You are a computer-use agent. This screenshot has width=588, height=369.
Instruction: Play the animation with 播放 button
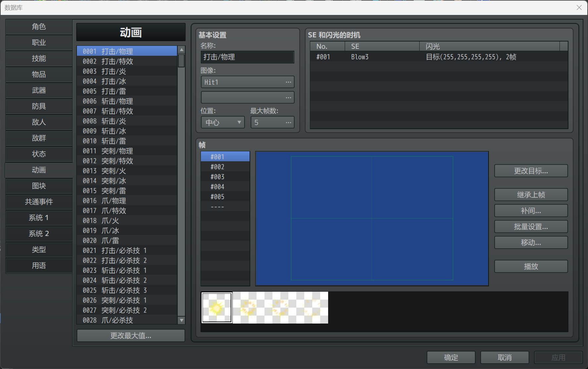click(531, 266)
